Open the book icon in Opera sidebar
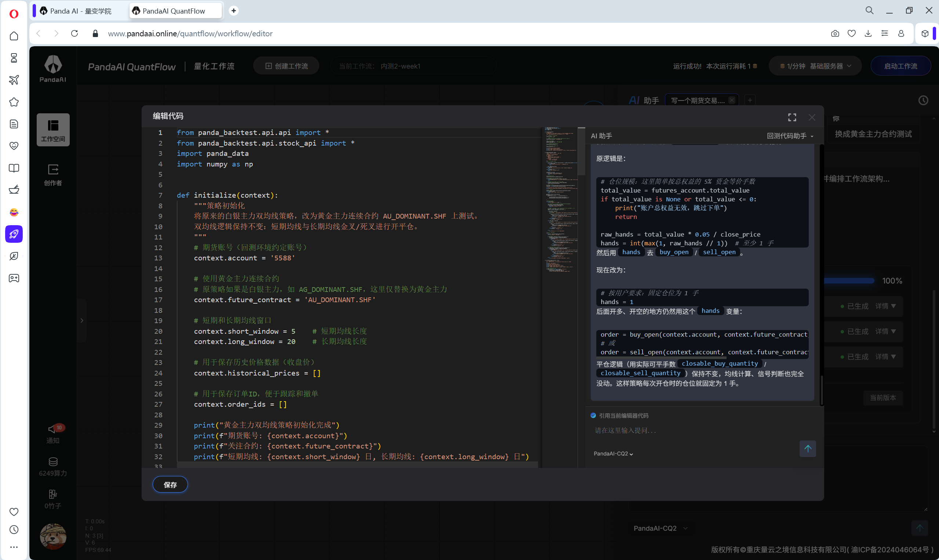The image size is (939, 560). click(x=14, y=168)
